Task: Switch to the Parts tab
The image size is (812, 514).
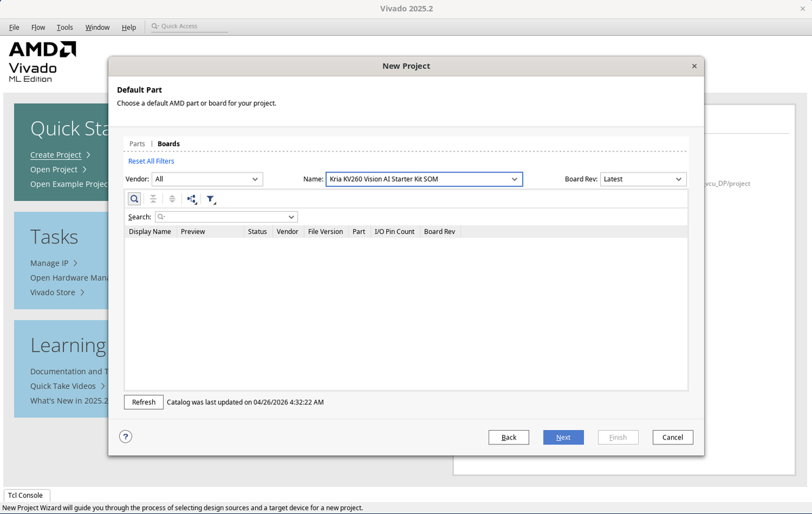Action: point(137,144)
